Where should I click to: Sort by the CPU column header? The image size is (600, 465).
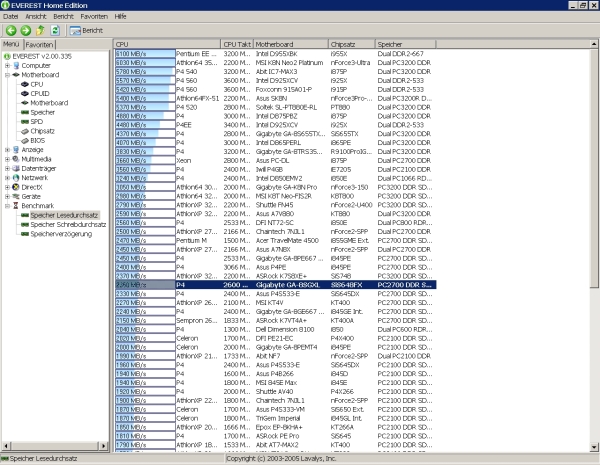167,44
